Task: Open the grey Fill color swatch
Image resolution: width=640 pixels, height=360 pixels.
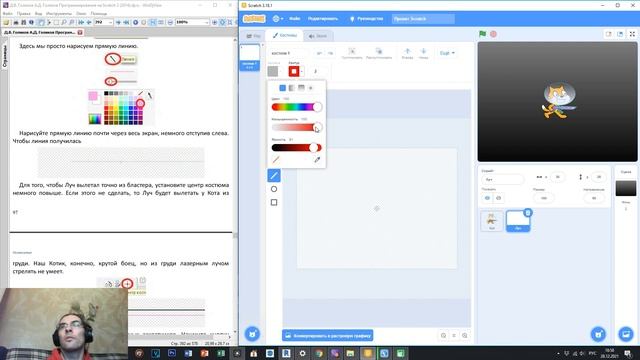Action: [x=273, y=71]
